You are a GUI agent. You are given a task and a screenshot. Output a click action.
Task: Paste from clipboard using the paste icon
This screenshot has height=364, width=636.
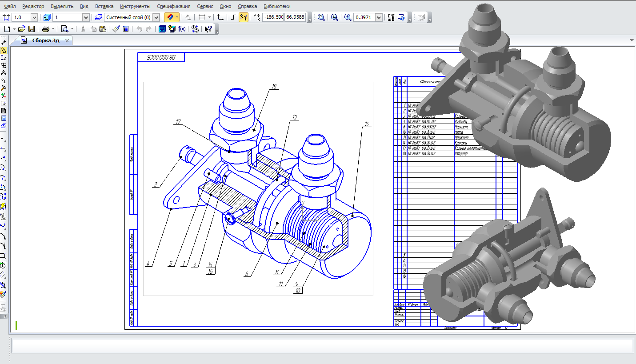(103, 29)
